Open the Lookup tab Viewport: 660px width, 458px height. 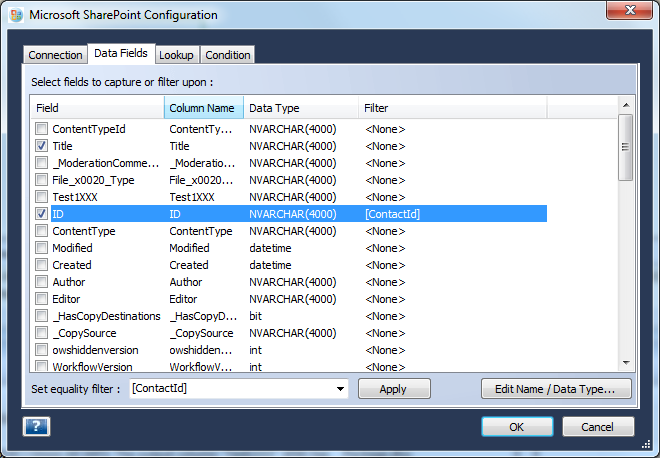click(x=176, y=55)
